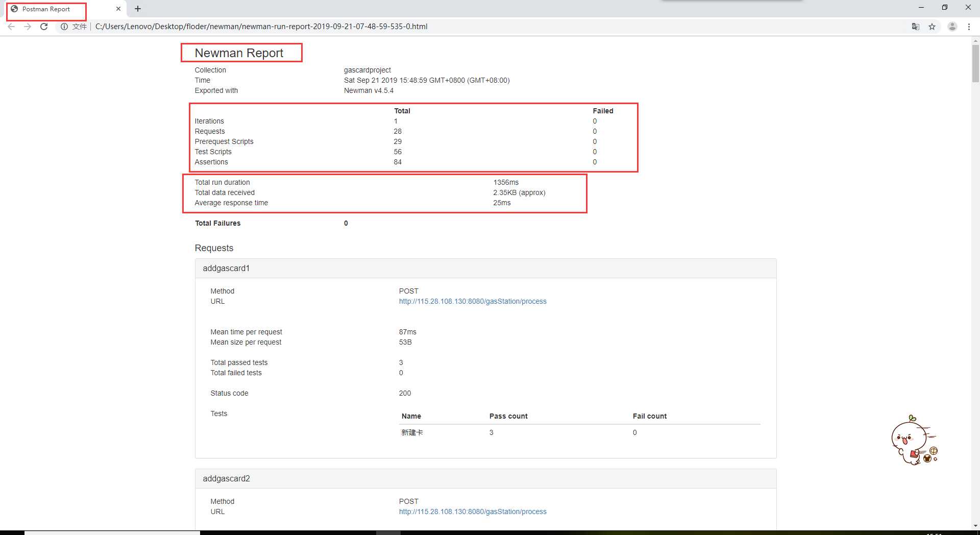Click the Fail count column header

tap(650, 416)
